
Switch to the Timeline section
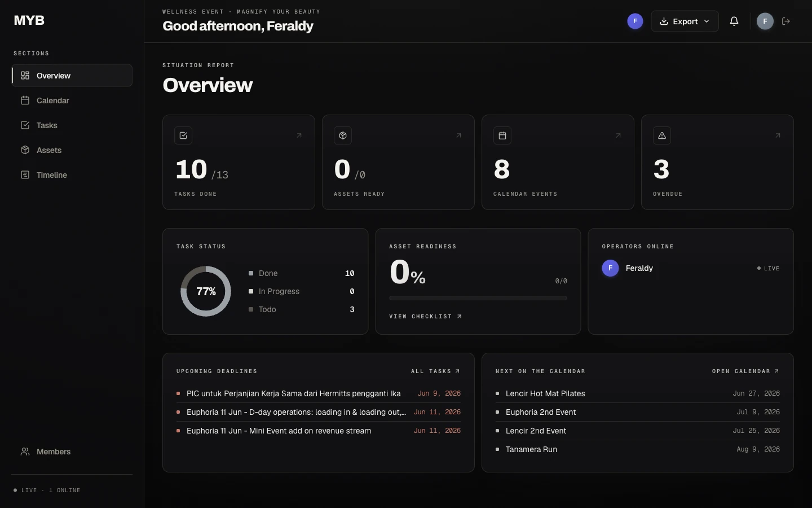pyautogui.click(x=72, y=175)
